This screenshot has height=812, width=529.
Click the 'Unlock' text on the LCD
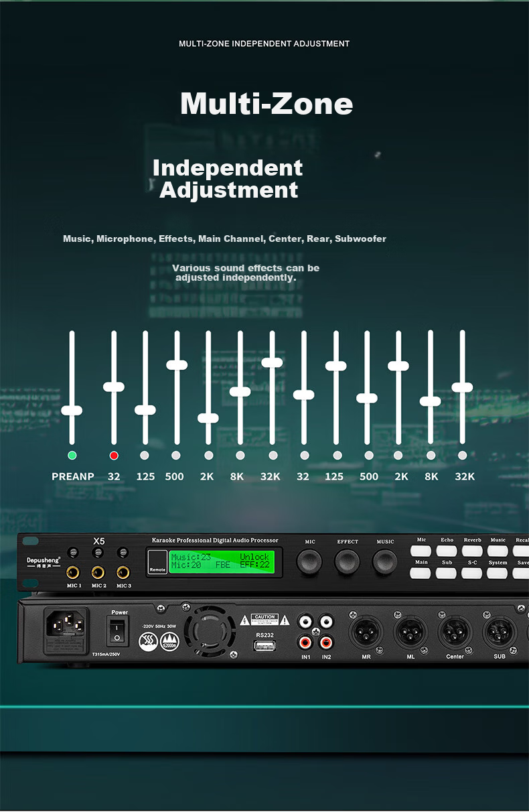point(254,557)
